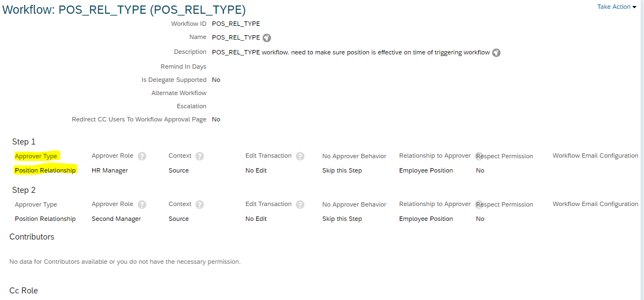
Task: Click Step 1 Workflow Email Configuration header
Action: click(595, 155)
